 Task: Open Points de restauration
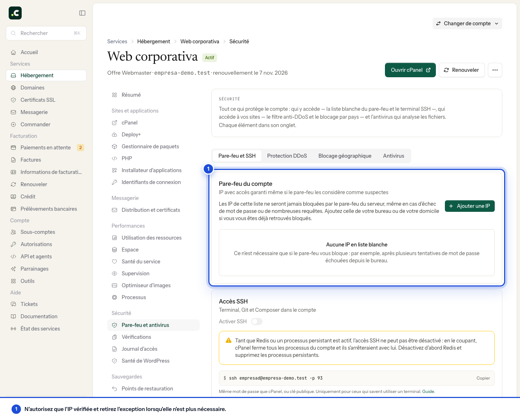point(153,389)
